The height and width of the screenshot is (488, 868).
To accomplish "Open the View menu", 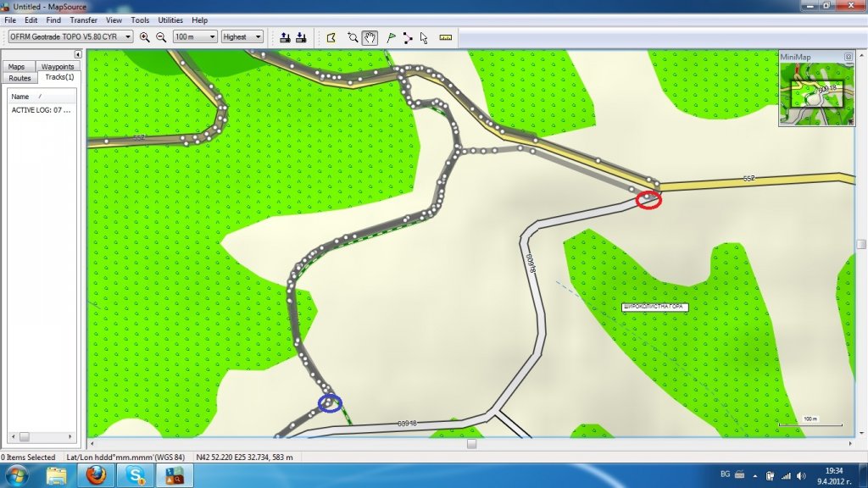I will pyautogui.click(x=114, y=20).
